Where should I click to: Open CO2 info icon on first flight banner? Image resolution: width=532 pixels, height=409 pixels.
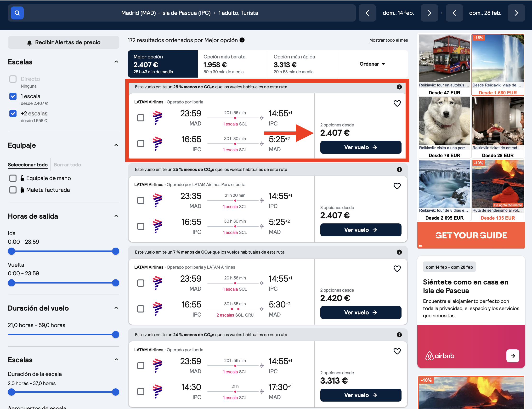[399, 87]
